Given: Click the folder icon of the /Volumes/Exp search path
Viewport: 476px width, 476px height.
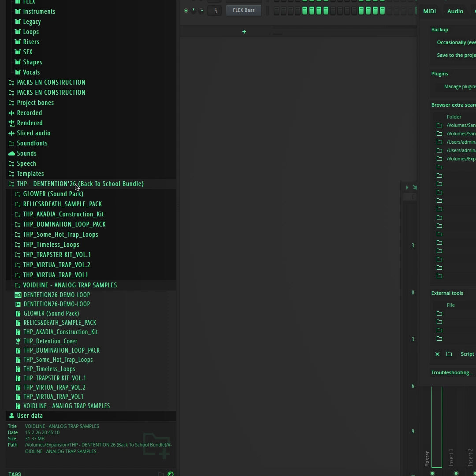Looking at the screenshot, I should pyautogui.click(x=439, y=159).
